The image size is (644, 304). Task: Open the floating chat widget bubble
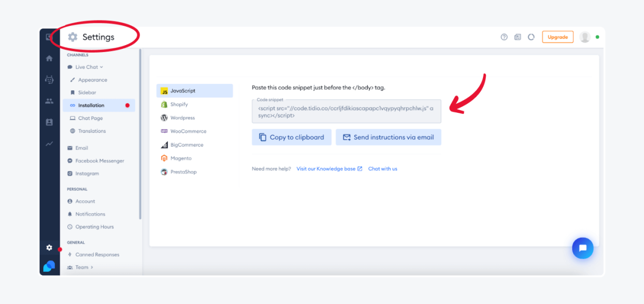[x=582, y=248]
